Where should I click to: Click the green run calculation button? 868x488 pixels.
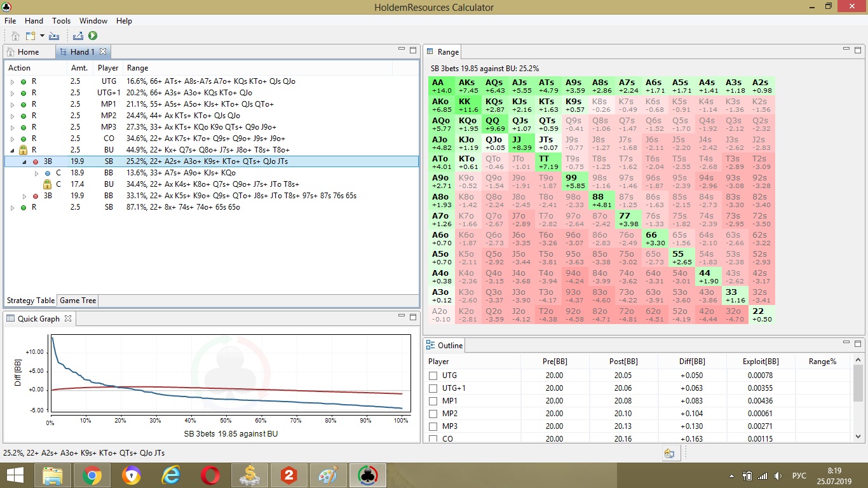93,36
